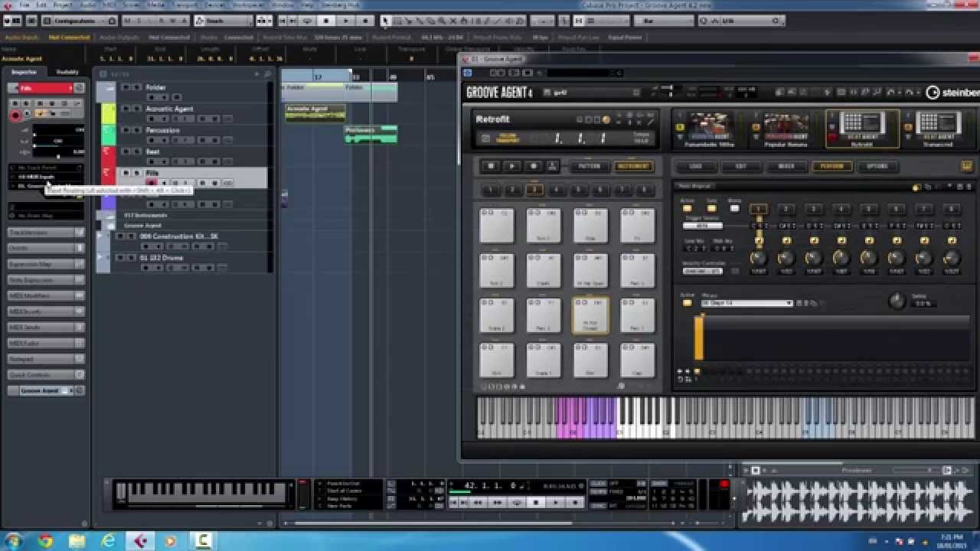
Task: Click the Add Track plus icon
Action: [258, 73]
